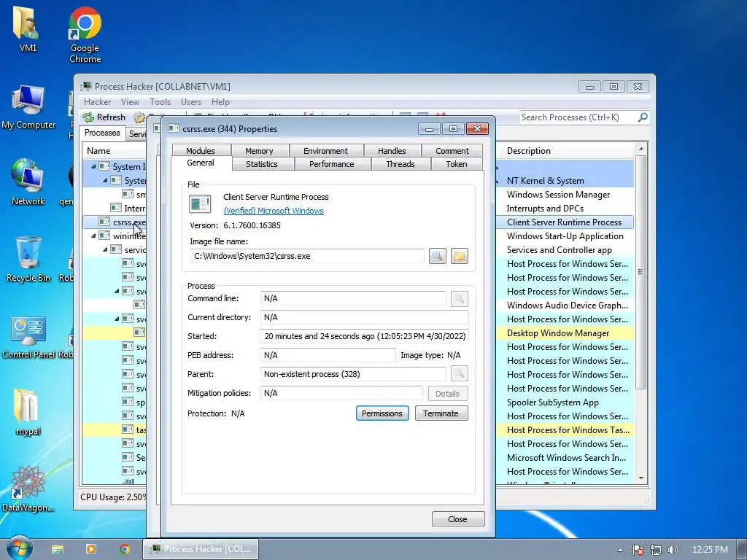Open Chrome from taskbar
This screenshot has height=560, width=747.
pyautogui.click(x=125, y=549)
